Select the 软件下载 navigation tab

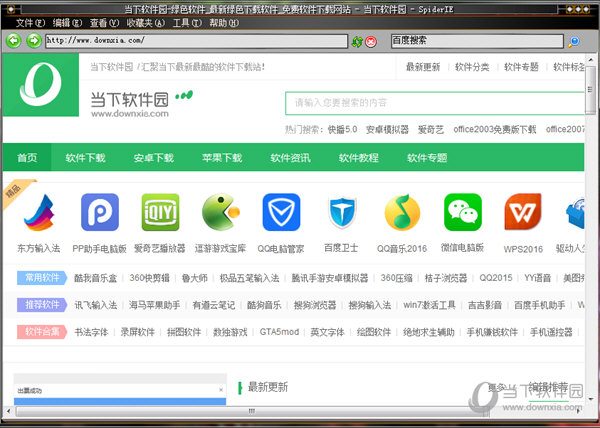[85, 158]
